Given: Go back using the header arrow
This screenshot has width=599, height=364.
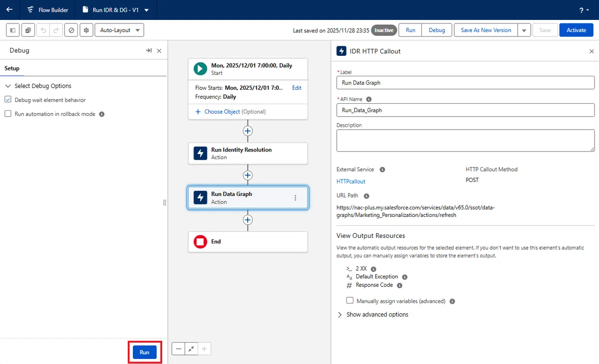Looking at the screenshot, I should pos(9,9).
